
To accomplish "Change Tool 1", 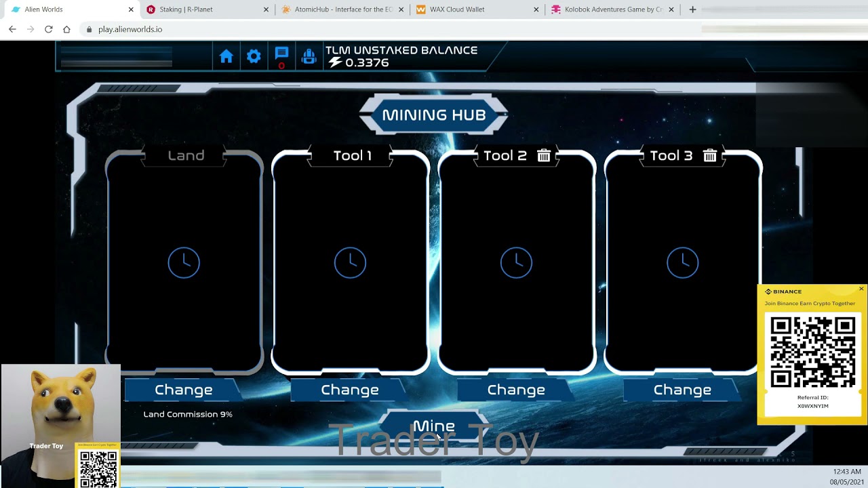I will pyautogui.click(x=350, y=390).
